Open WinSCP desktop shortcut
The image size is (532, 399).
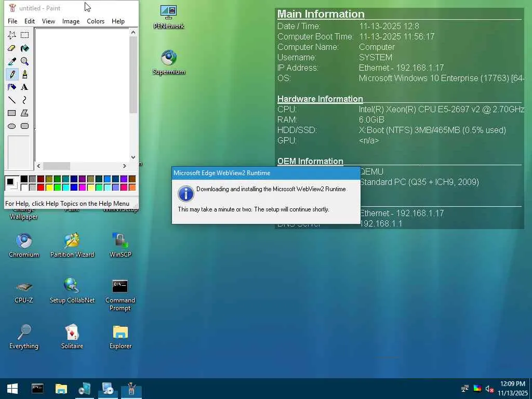pos(120,246)
